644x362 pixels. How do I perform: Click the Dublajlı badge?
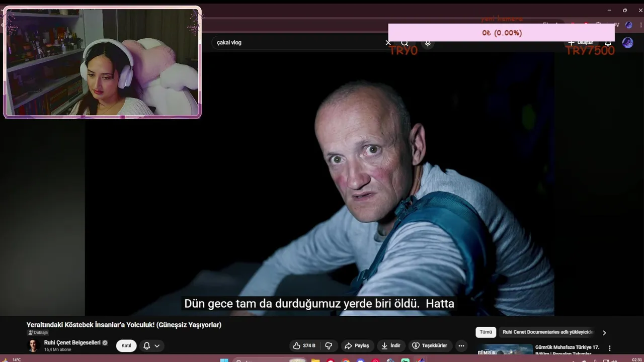pyautogui.click(x=38, y=332)
